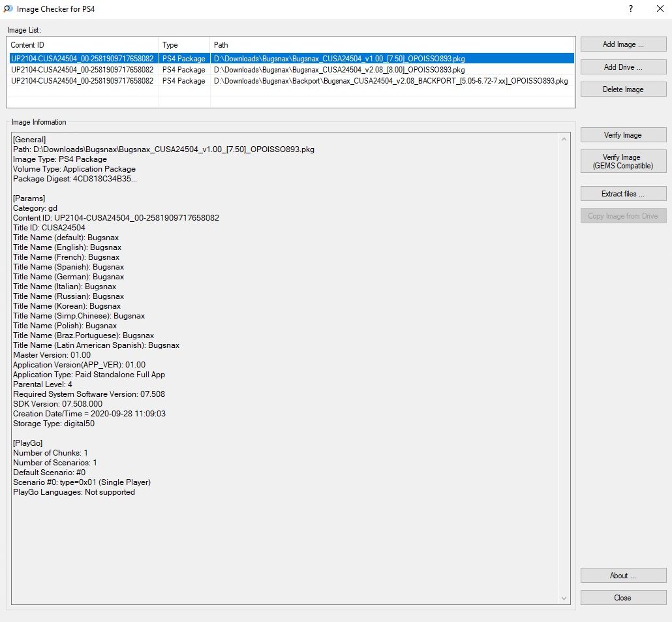This screenshot has height=622, width=672.
Task: Click the 'Title Name (Russian)' line
Action: pyautogui.click(x=69, y=296)
